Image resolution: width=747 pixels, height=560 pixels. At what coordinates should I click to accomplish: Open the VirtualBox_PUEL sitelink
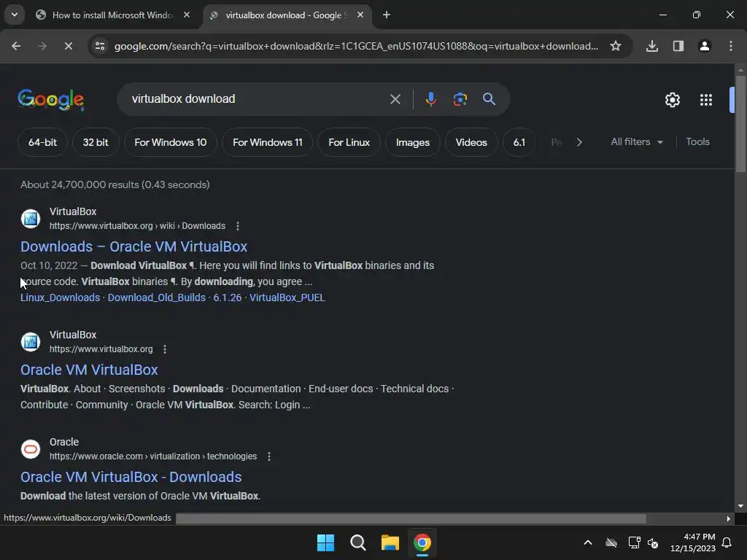point(287,297)
